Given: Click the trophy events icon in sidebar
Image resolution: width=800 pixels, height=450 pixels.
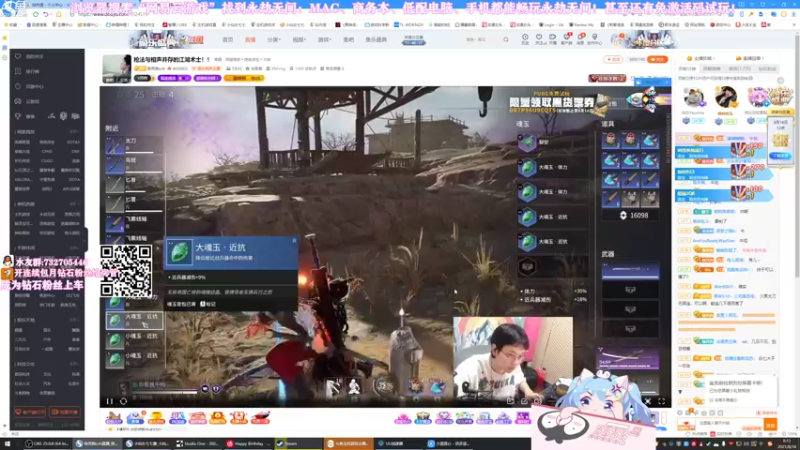Looking at the screenshot, I should click(18, 116).
